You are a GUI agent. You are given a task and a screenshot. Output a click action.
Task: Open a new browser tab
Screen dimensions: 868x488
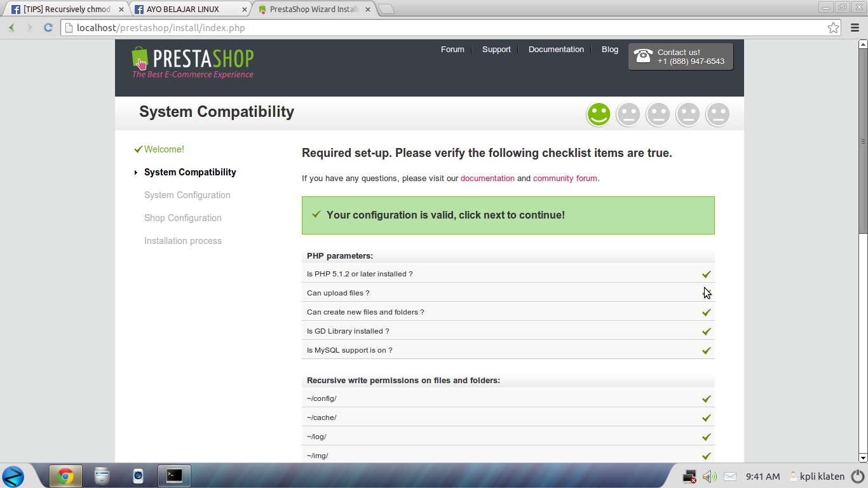[x=386, y=10]
